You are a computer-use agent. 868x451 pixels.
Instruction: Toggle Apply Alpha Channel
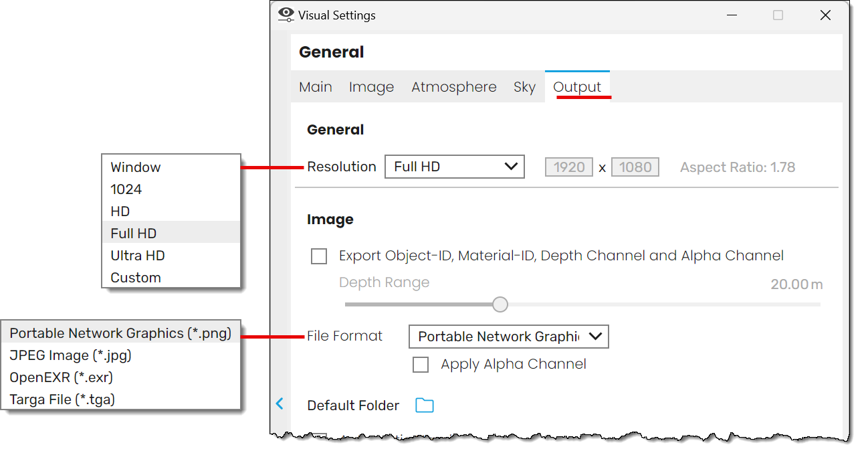pos(421,364)
